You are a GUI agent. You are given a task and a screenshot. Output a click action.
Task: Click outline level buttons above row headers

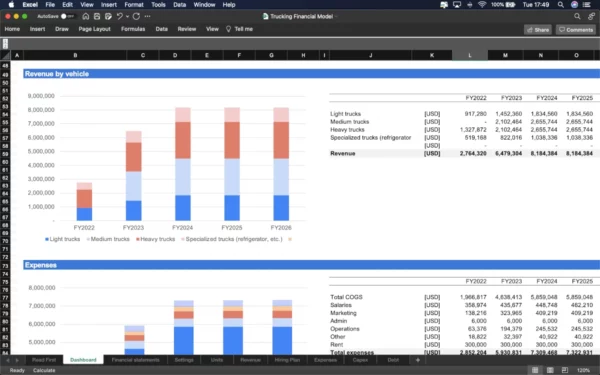(x=5, y=44)
